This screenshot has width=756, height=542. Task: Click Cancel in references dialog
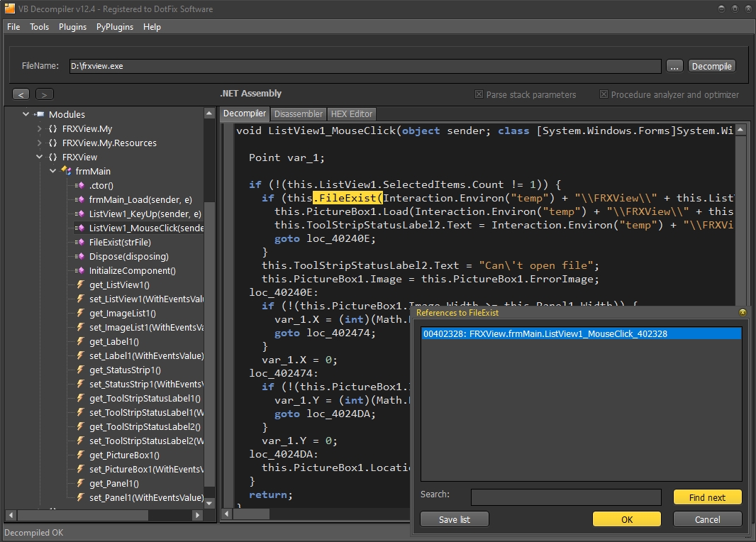[x=707, y=519]
